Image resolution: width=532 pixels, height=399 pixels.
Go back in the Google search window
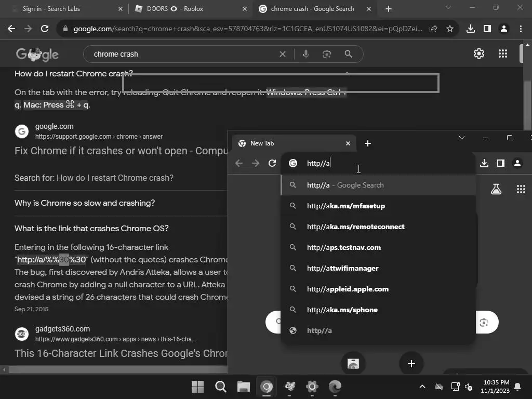point(11,29)
